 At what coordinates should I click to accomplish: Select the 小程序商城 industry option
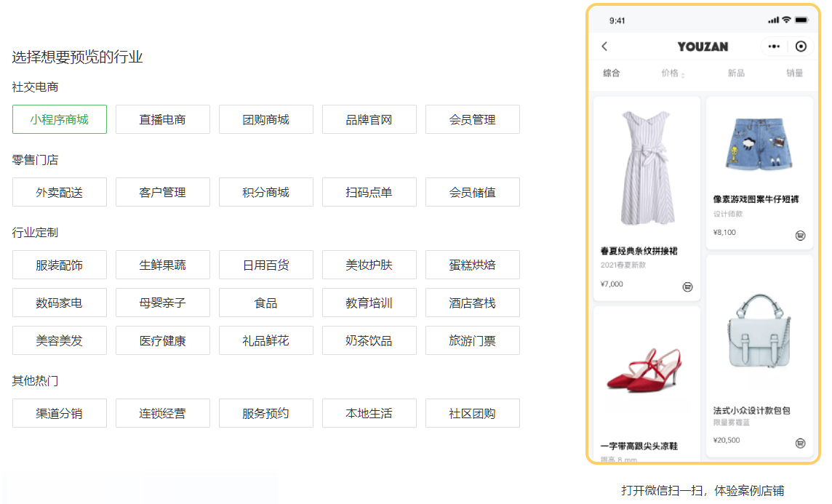tap(60, 119)
